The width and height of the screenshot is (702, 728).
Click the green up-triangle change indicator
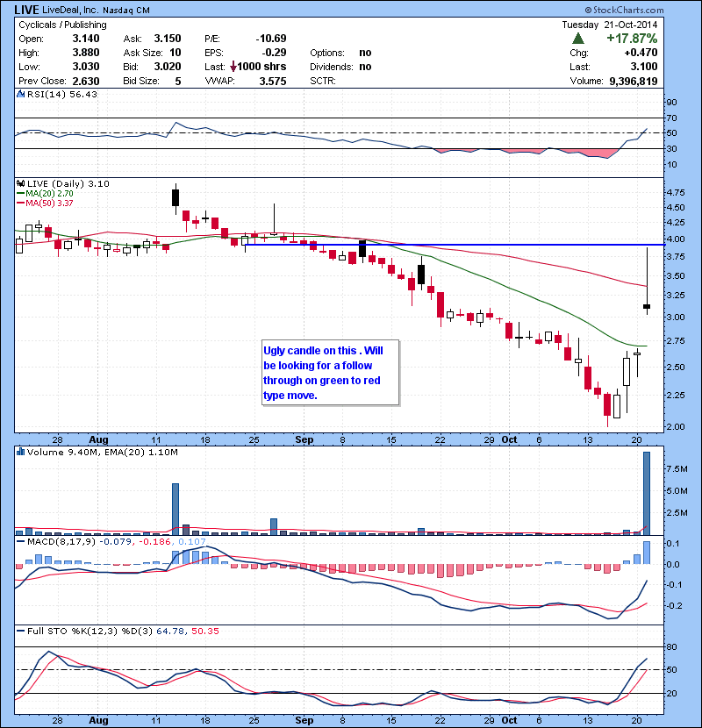coord(578,39)
